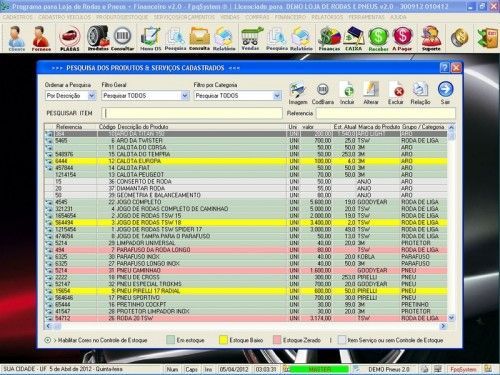Open the Cliente toolbar icon
This screenshot has height=375, width=500.
16,38
